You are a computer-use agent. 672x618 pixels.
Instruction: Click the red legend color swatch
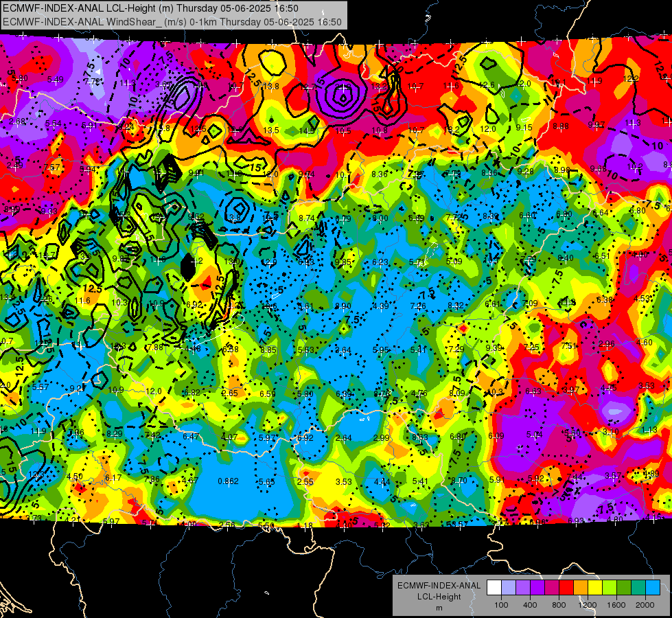pyautogui.click(x=566, y=587)
